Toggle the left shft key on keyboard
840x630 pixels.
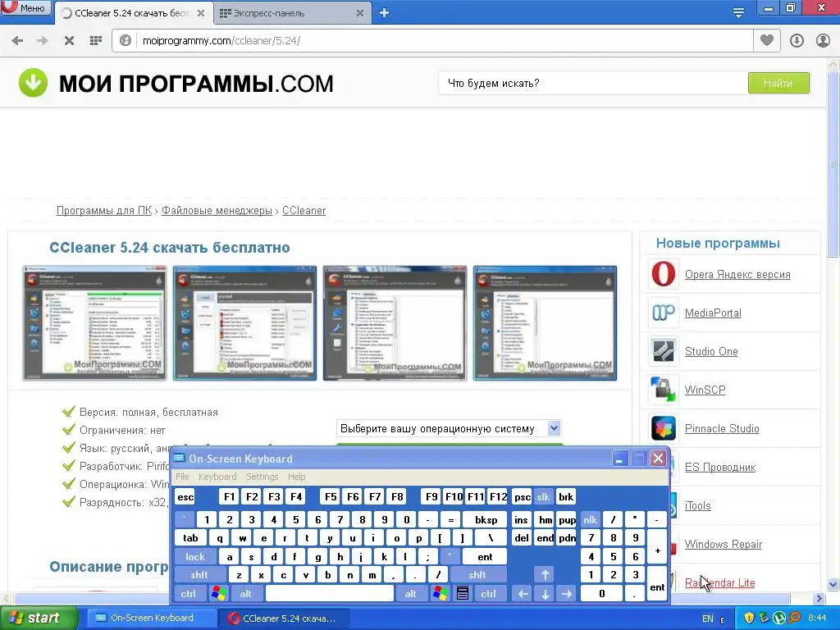coord(199,575)
